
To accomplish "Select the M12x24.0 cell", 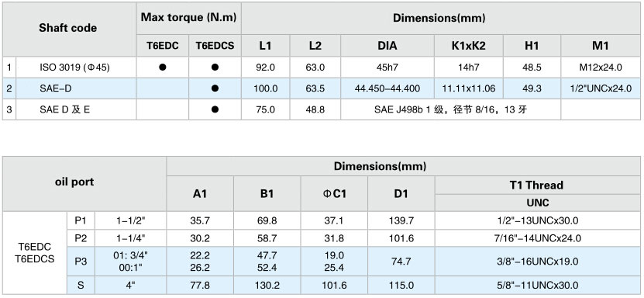I will click(600, 68).
